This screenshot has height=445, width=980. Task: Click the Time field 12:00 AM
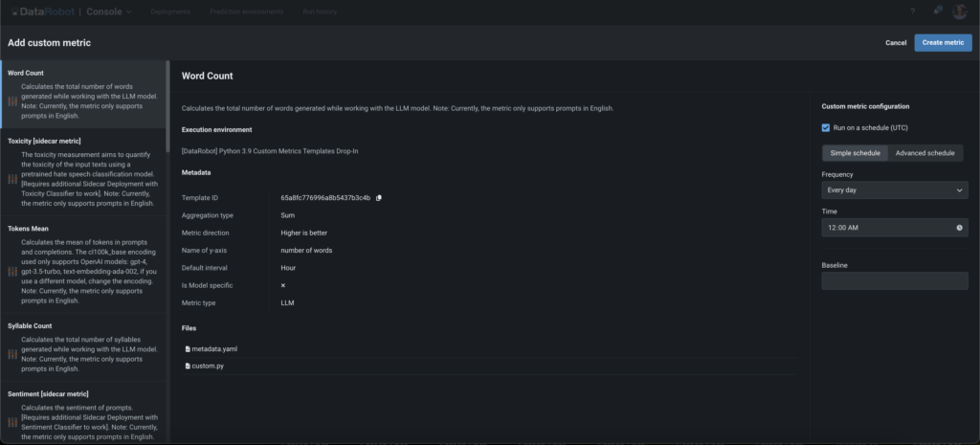(895, 228)
